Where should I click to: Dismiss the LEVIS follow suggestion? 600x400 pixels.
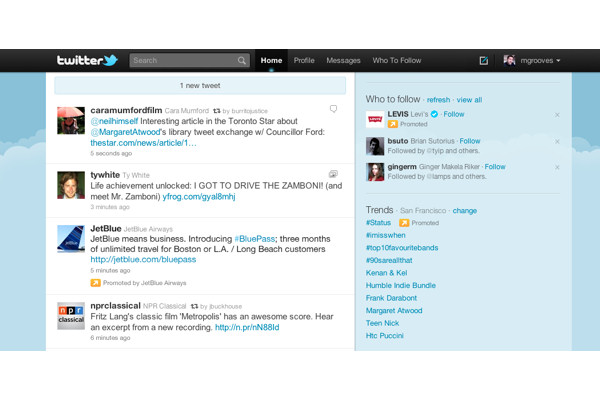557,115
